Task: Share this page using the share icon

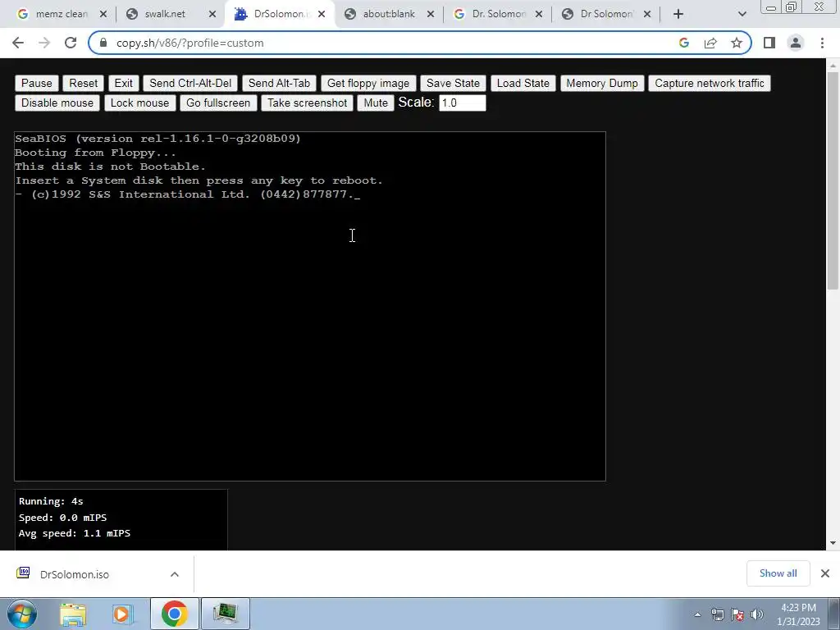Action: [x=710, y=43]
